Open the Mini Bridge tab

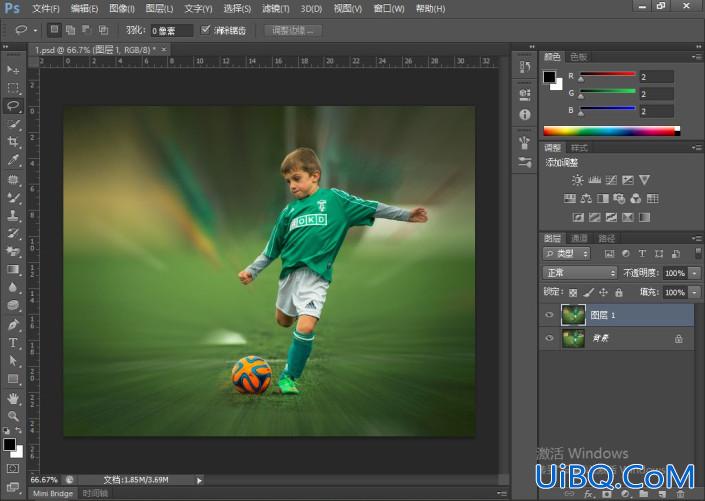click(x=53, y=493)
